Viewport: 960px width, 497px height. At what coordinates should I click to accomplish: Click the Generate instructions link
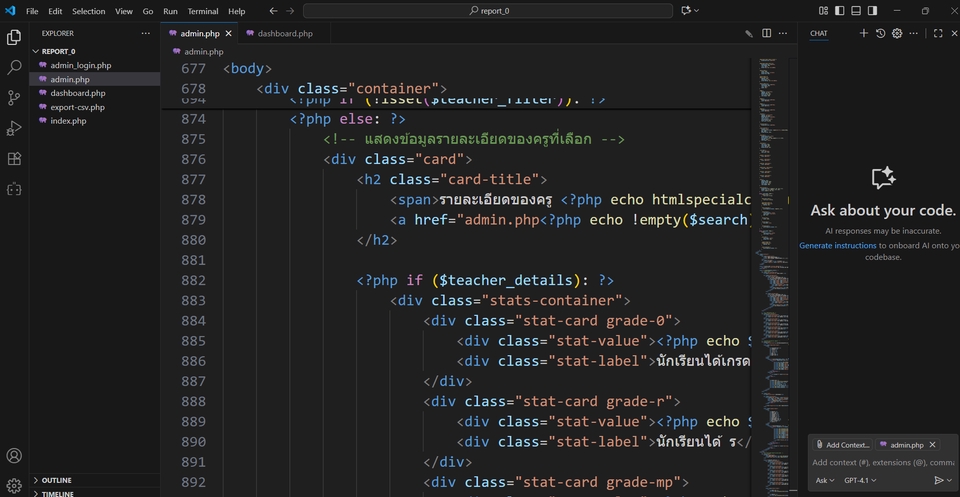click(x=838, y=245)
